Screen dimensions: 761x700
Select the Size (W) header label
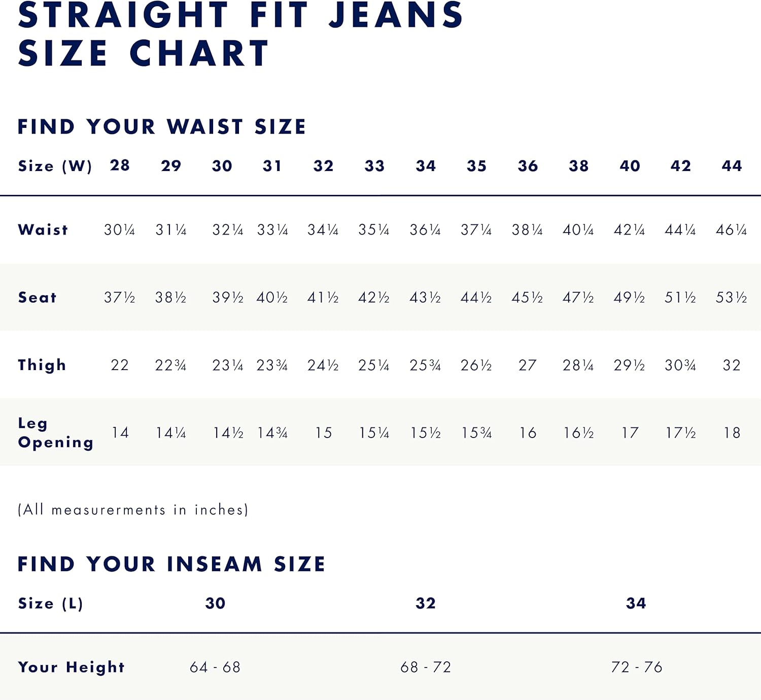(x=55, y=166)
